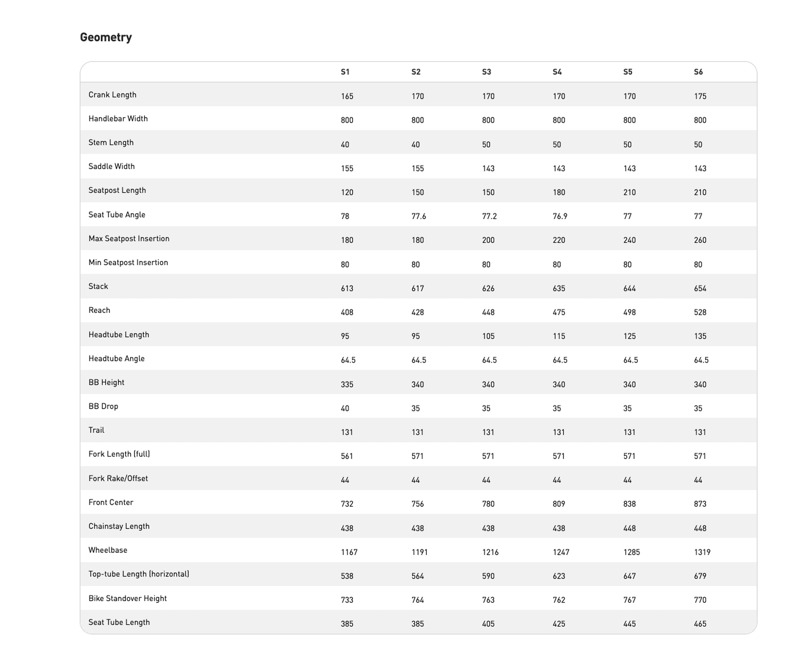
Task: Click the Top-tube Length (horizontal) label
Action: [x=139, y=574]
